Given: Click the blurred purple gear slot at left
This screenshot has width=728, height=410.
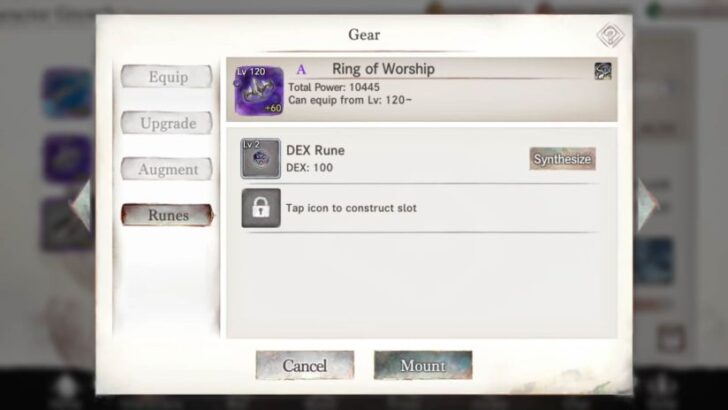Looking at the screenshot, I should (67, 158).
